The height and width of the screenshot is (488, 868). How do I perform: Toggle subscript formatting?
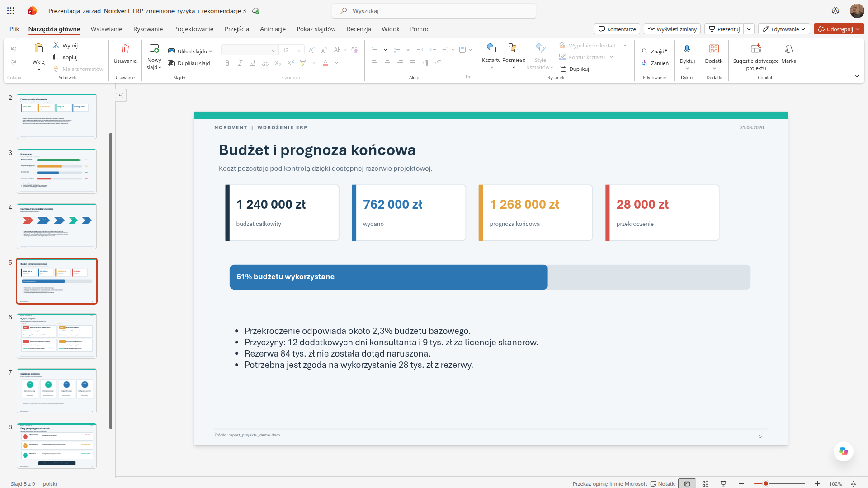pos(278,63)
